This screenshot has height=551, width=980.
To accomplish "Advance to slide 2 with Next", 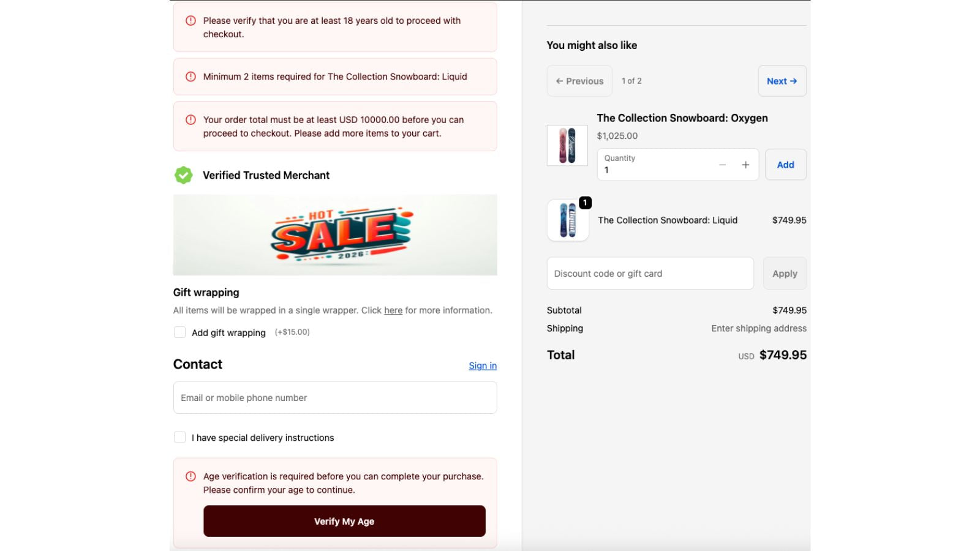I will (x=782, y=81).
